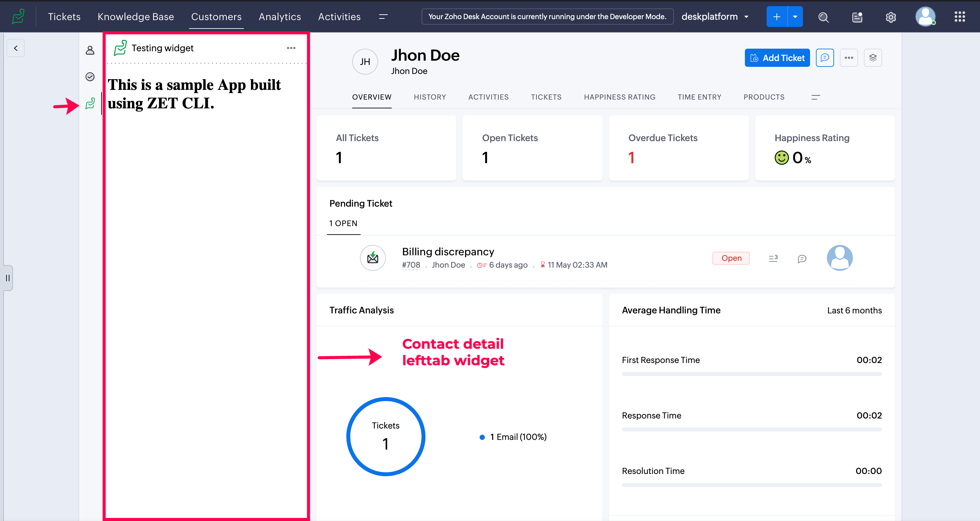Open the settings gear icon
The width and height of the screenshot is (980, 521).
pos(890,17)
